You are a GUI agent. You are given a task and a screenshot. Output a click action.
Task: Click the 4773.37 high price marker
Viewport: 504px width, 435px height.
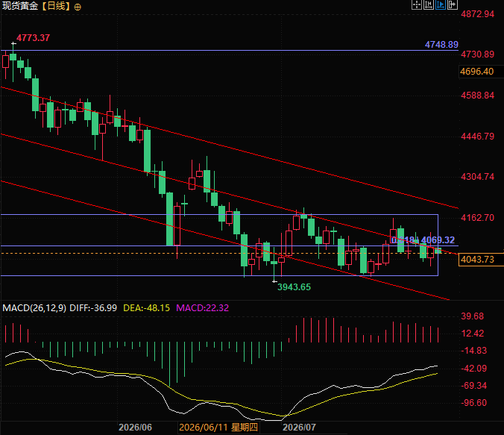pyautogui.click(x=33, y=38)
